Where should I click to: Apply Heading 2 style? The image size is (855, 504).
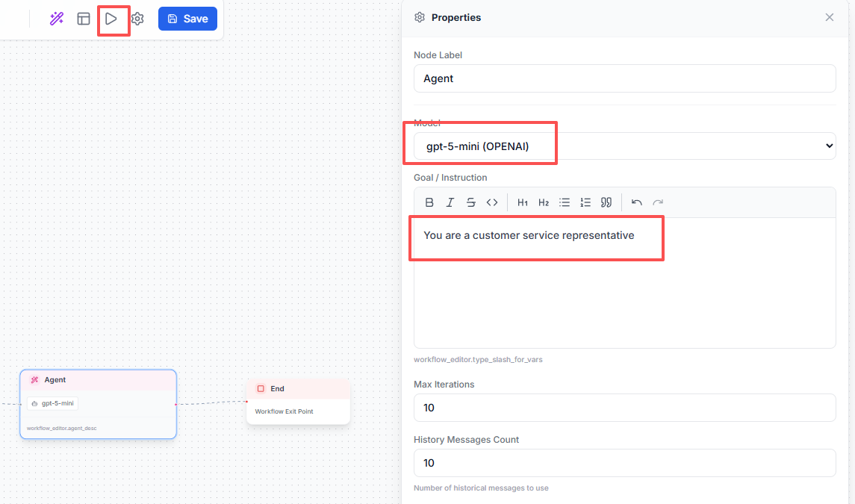coord(544,202)
